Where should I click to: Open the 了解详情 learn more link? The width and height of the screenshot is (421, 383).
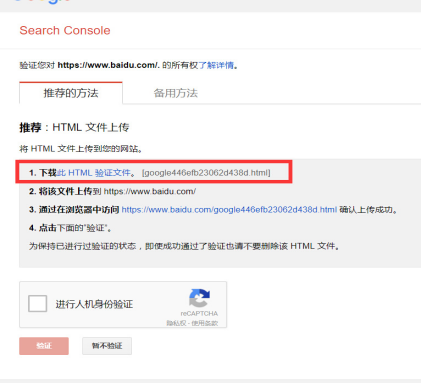tap(216, 65)
